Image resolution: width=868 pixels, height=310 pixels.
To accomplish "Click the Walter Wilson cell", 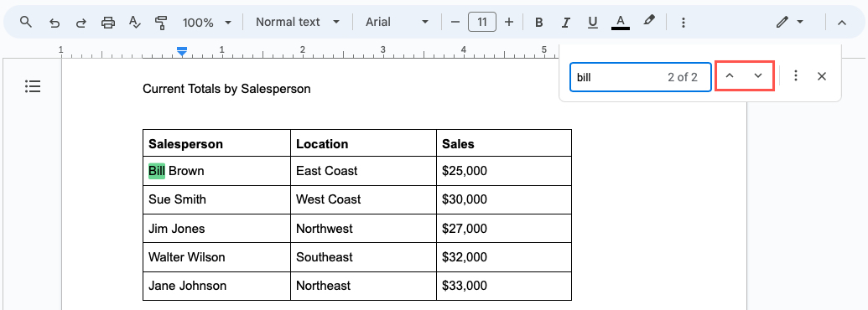I will 216,257.
